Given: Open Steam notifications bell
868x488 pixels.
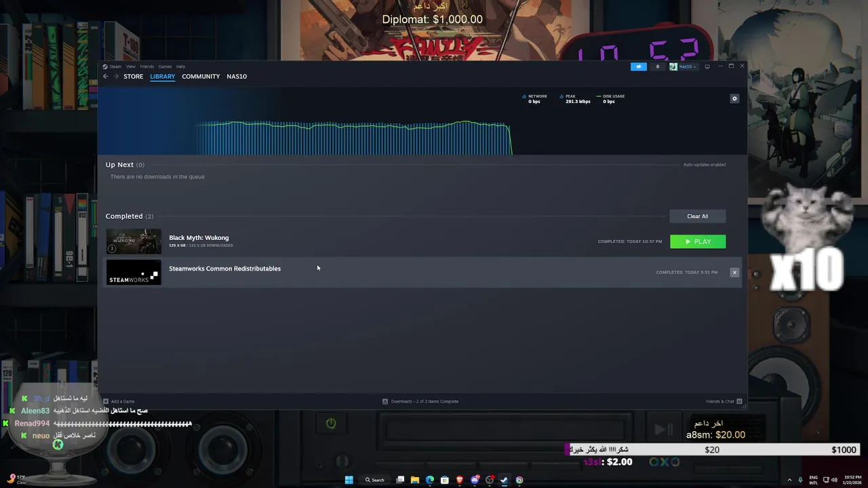Looking at the screenshot, I should click(657, 66).
